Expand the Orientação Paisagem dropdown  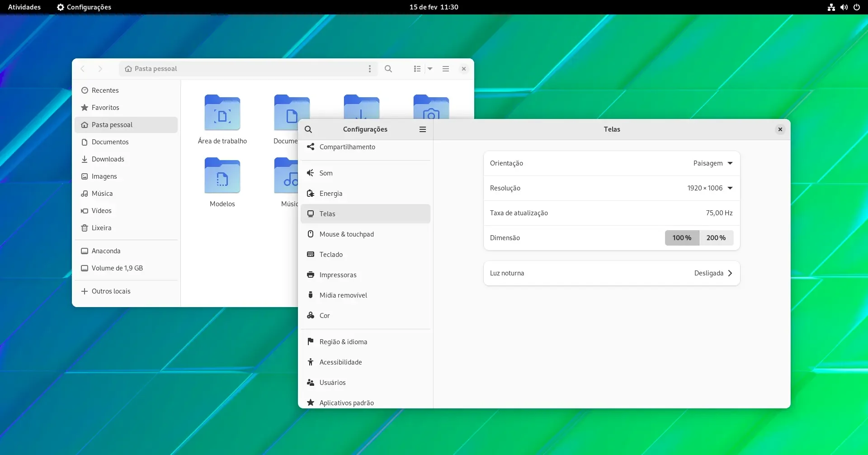point(713,163)
